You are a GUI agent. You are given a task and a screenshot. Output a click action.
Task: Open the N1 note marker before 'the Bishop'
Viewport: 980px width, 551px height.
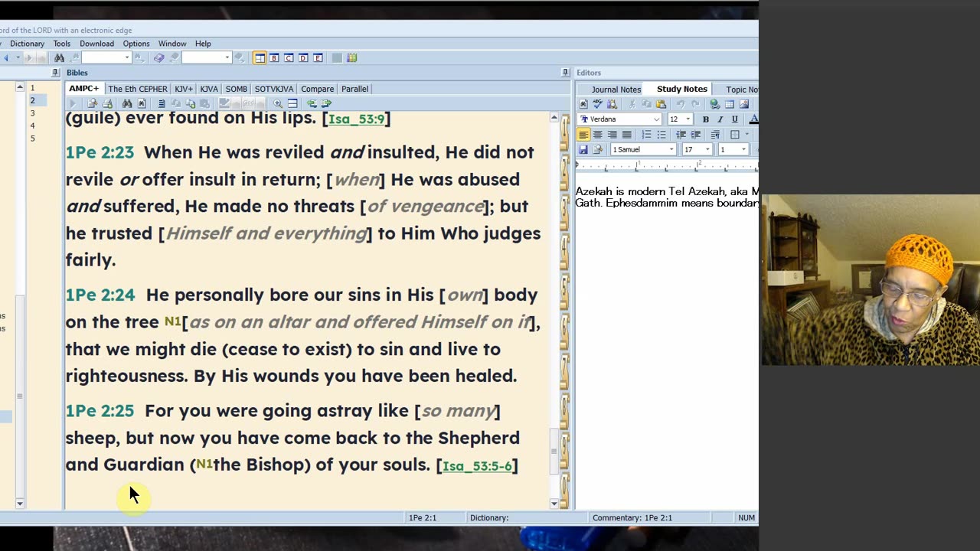(x=204, y=465)
